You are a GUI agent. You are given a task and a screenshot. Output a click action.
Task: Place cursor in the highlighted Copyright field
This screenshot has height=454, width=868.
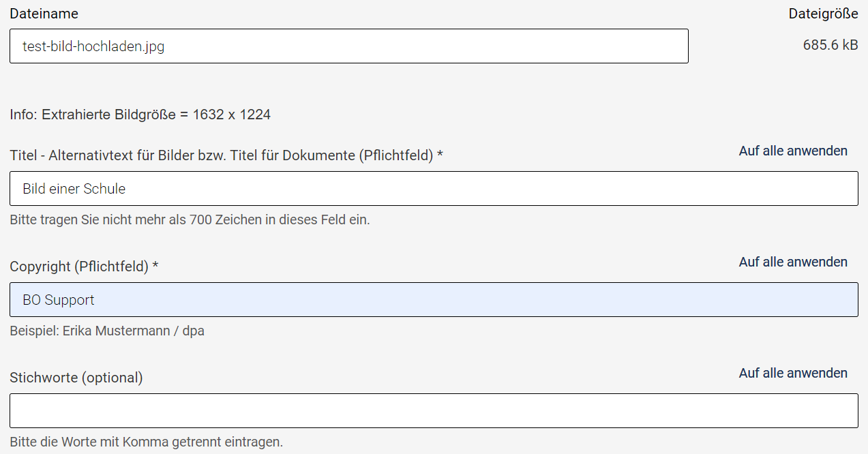[434, 299]
